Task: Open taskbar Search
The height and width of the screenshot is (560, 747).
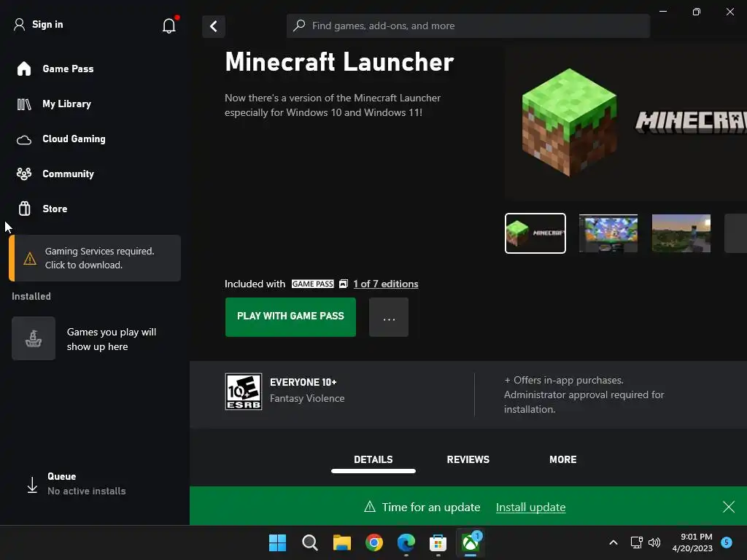Action: (309, 542)
